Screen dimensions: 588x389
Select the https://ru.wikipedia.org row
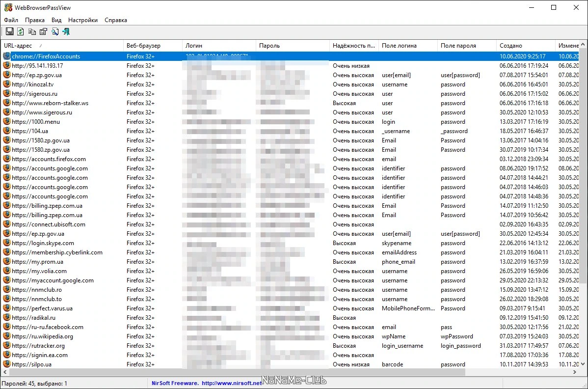tap(290, 336)
